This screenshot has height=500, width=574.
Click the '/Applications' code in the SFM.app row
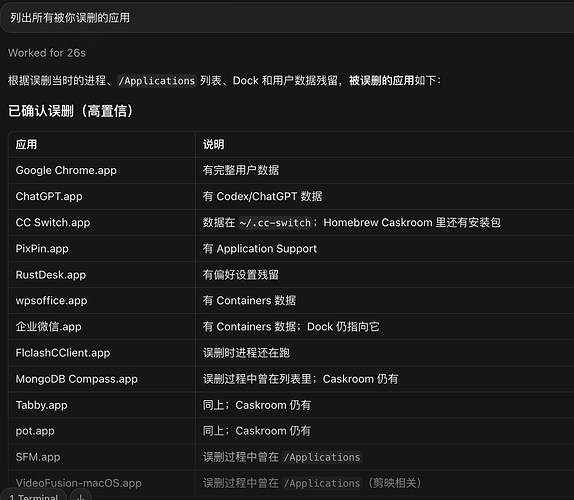322,457
